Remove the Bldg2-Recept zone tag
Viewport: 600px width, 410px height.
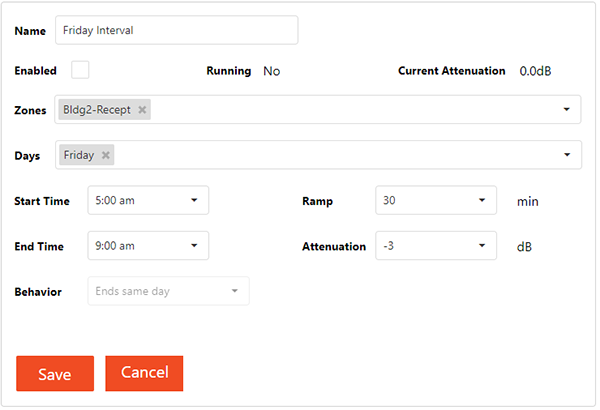(x=142, y=110)
